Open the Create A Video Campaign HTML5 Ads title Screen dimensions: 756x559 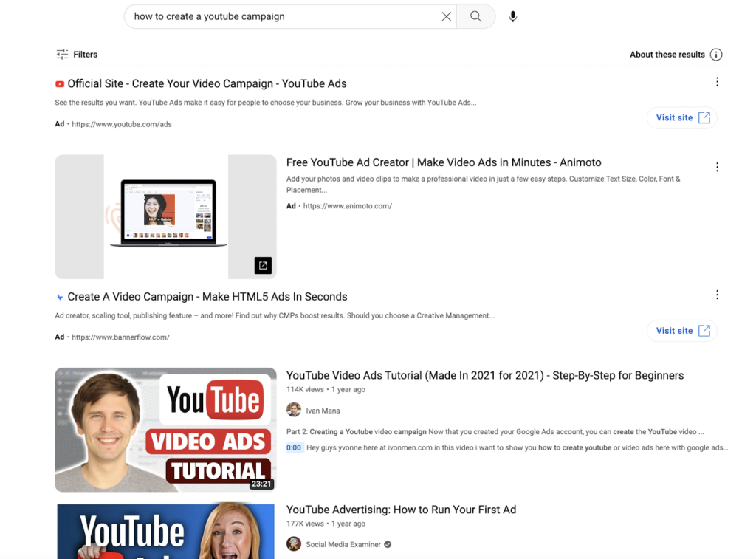tap(207, 297)
